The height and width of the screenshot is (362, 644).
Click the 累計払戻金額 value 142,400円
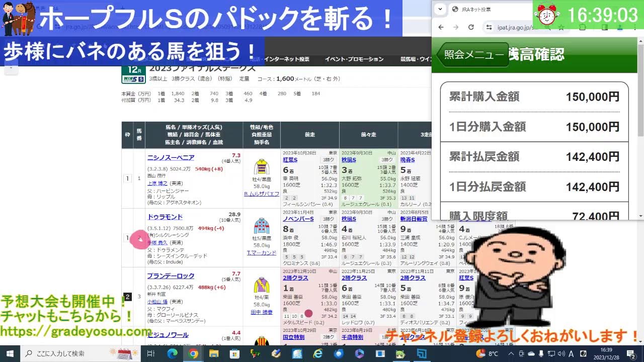(592, 157)
